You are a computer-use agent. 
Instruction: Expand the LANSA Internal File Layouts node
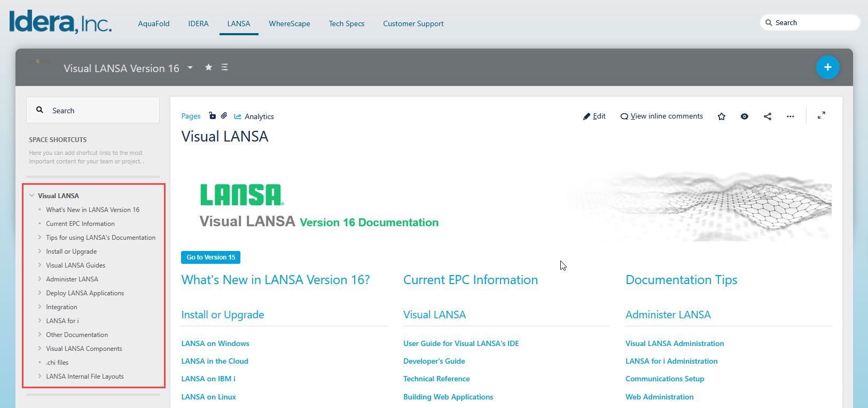[40, 376]
